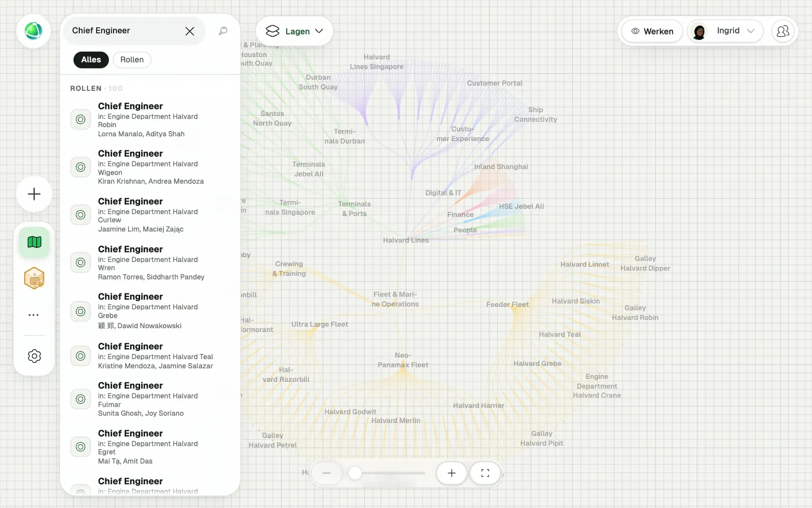Switch to the Rollen filter tab
812x508 pixels.
pos(132,59)
